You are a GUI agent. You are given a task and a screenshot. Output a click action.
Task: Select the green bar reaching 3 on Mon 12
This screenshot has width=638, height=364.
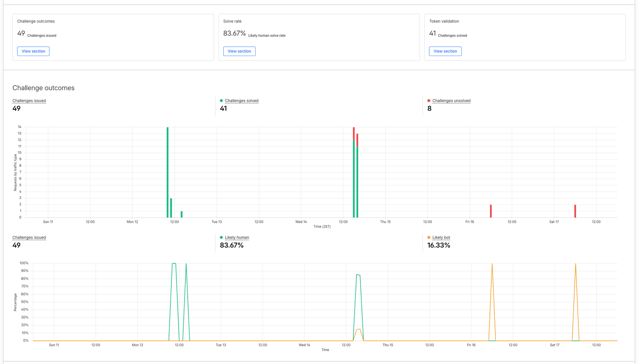[x=171, y=208]
